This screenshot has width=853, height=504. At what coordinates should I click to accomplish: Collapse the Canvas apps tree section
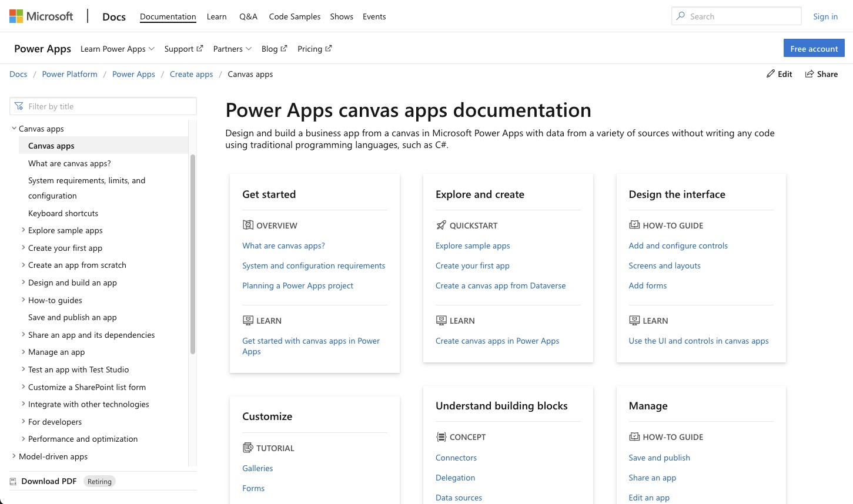pyautogui.click(x=14, y=128)
